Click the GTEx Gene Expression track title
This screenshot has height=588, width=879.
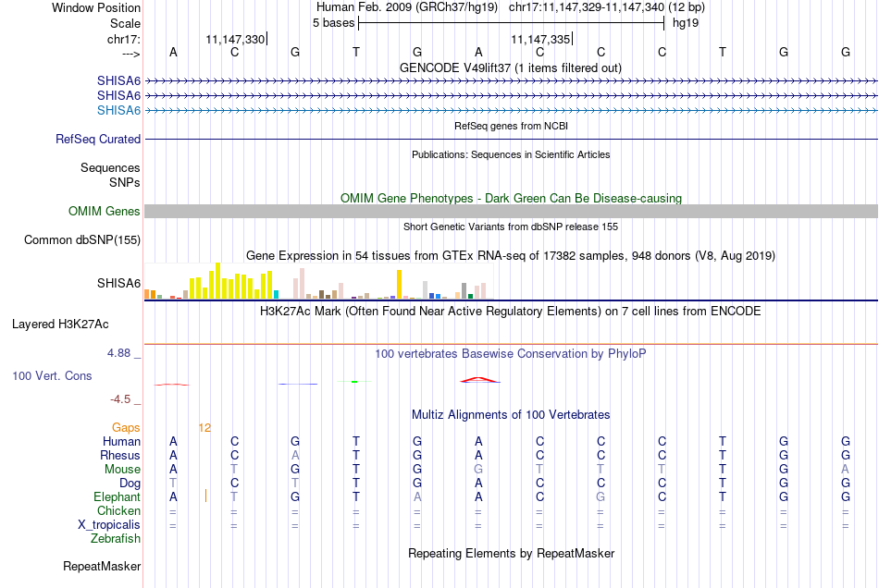tap(511, 256)
